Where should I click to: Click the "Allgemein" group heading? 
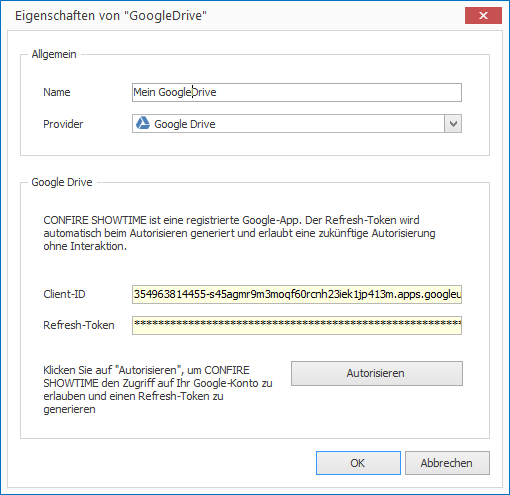point(54,54)
